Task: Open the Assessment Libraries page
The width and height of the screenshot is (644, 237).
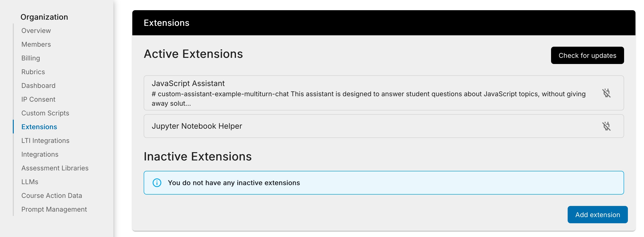Action: [x=55, y=168]
